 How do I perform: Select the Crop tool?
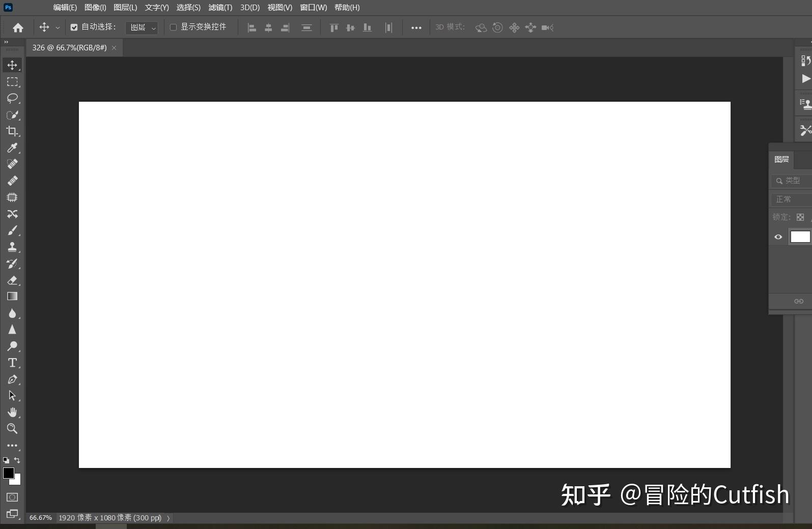point(12,131)
